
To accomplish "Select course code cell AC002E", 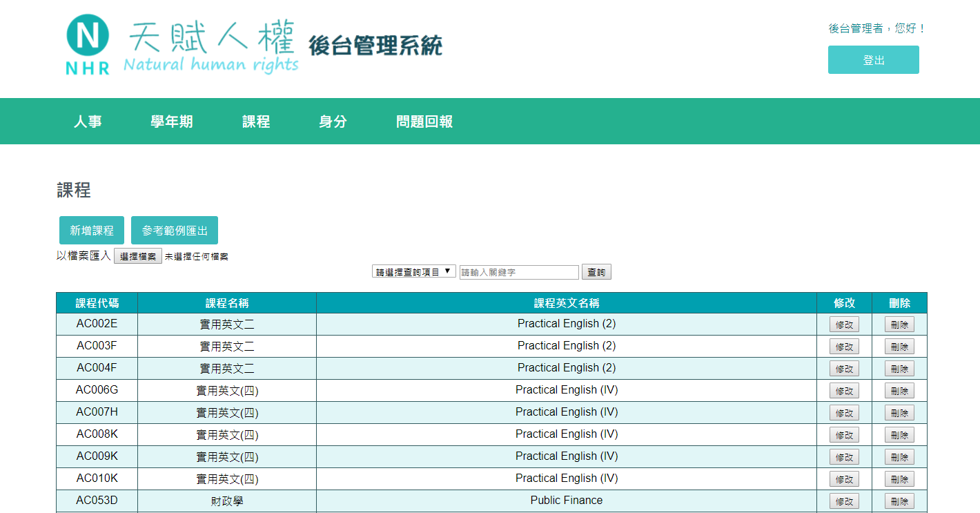I will 97,324.
